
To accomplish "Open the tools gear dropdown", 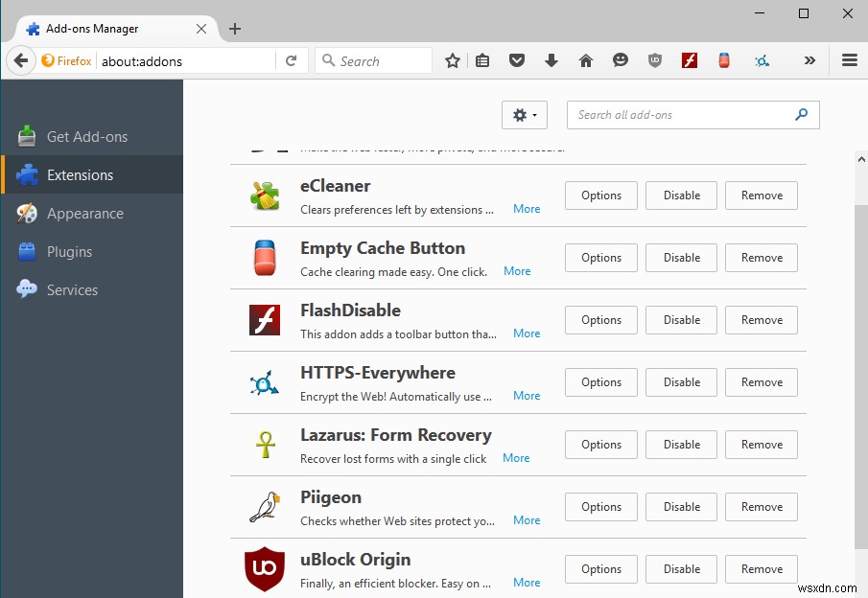I will click(524, 114).
